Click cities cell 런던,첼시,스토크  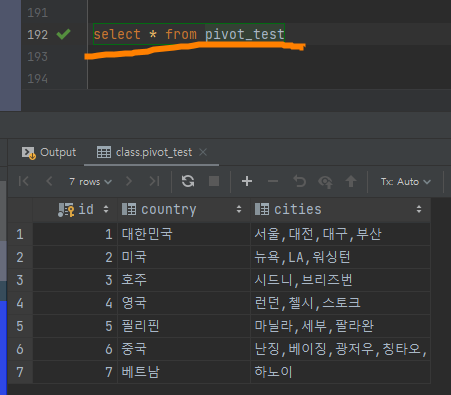point(340,303)
